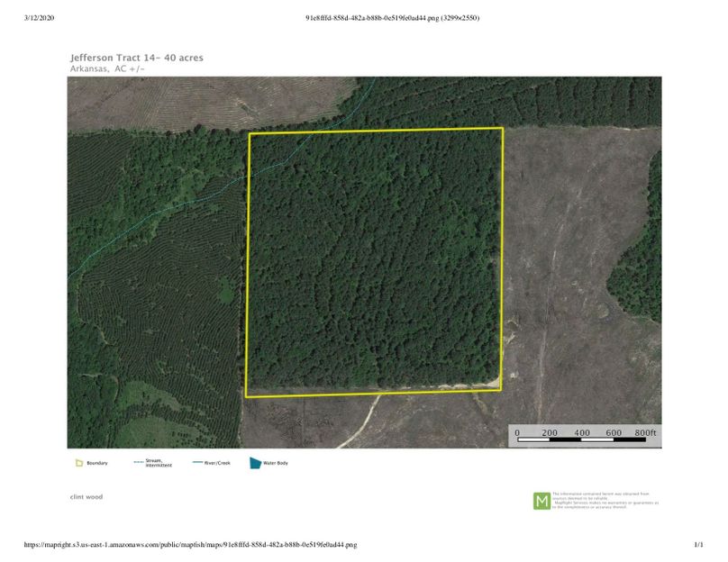728x562 pixels.
Task: Click the yellow Boundary legend icon
Action: pos(79,463)
